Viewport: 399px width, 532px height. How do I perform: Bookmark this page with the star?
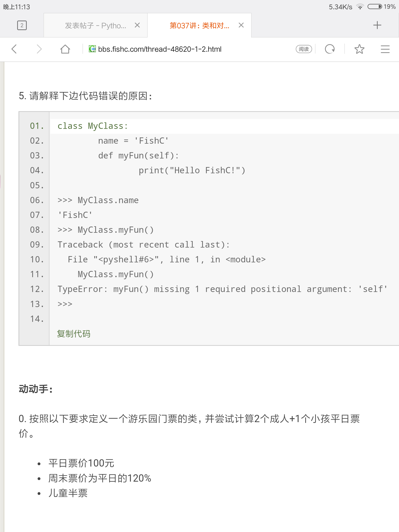[359, 49]
